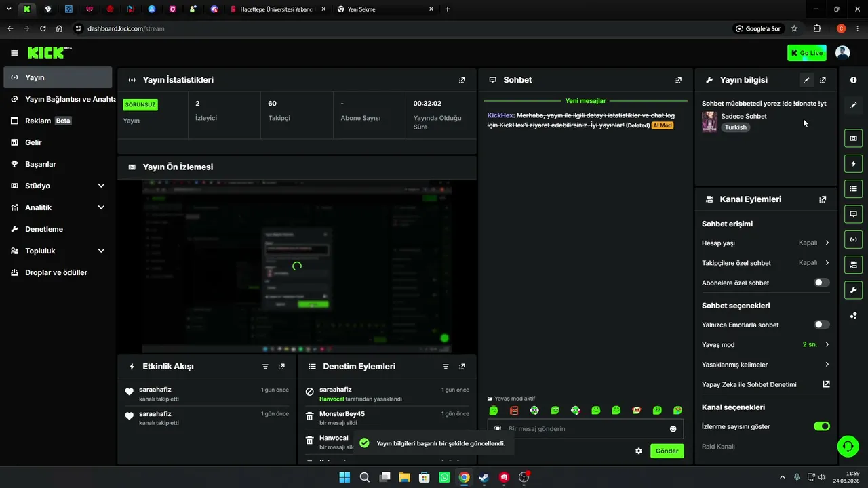Click the KickHex username in chat

pyautogui.click(x=500, y=115)
